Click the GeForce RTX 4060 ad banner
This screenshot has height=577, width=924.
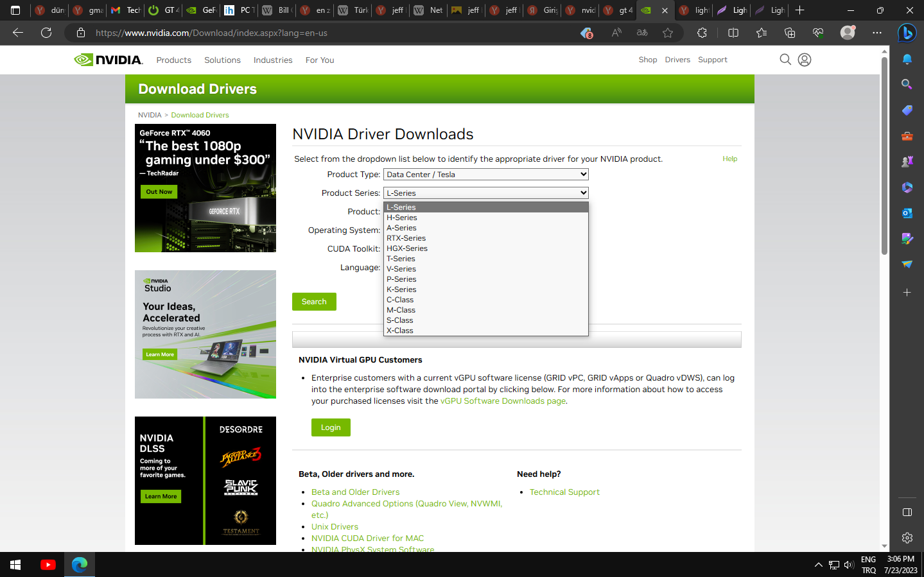click(205, 188)
